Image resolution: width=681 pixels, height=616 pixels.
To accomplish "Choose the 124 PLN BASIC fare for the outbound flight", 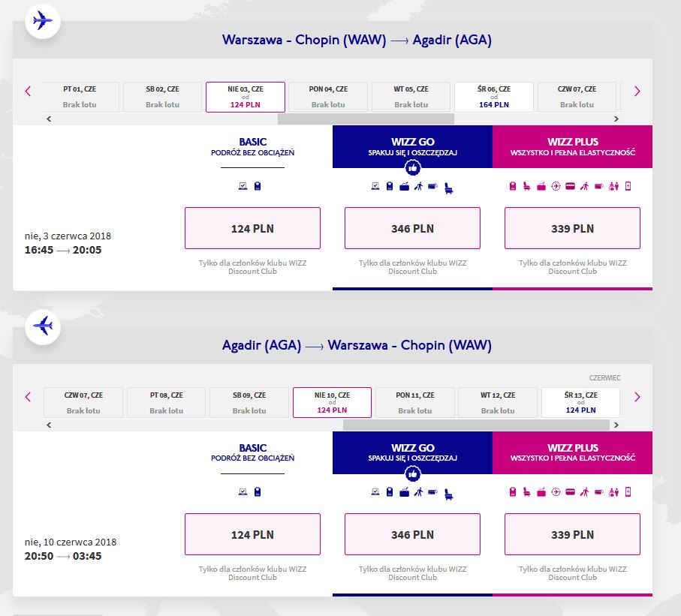I will (x=252, y=228).
